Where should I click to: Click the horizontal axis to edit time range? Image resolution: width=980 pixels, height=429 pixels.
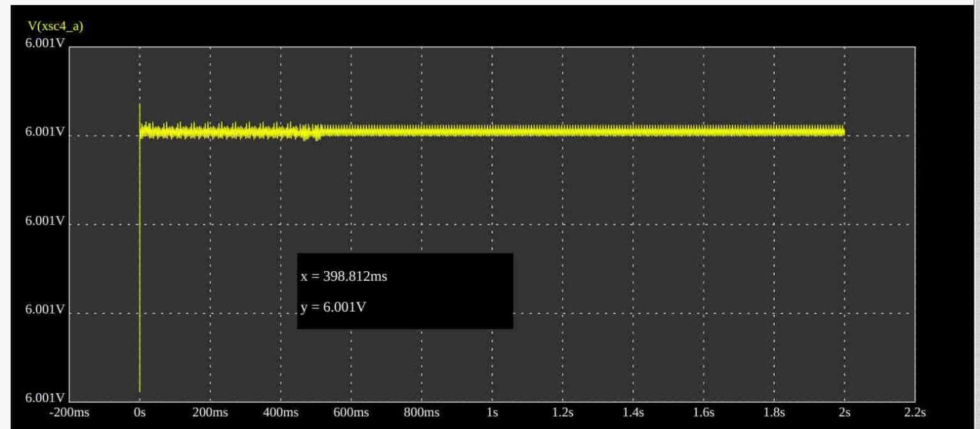pyautogui.click(x=491, y=413)
